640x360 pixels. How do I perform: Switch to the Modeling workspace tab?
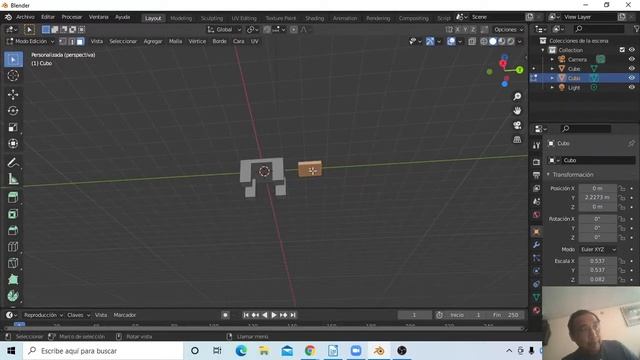click(x=181, y=18)
